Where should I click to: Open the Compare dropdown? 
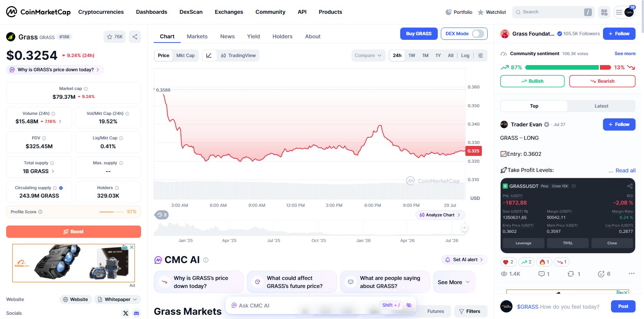click(368, 56)
